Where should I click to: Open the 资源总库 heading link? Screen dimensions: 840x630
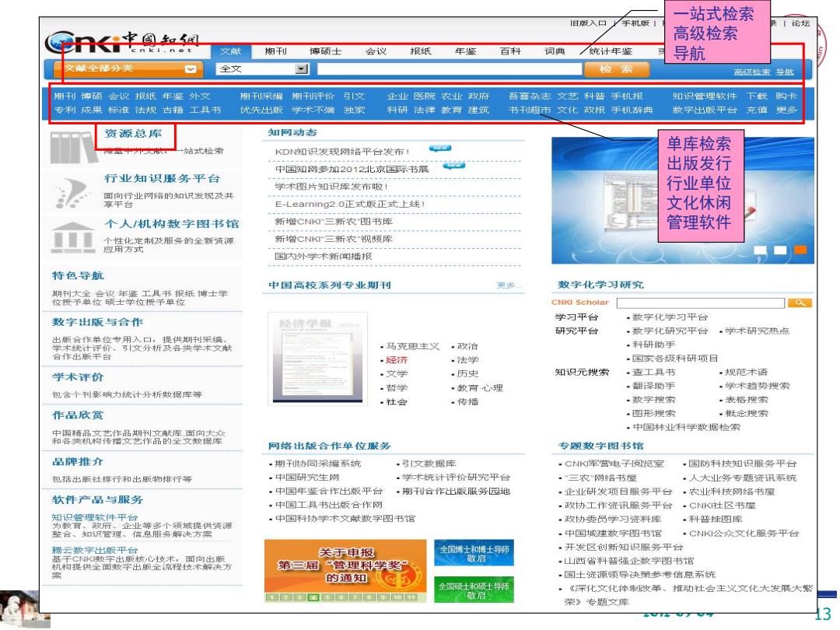click(x=134, y=134)
